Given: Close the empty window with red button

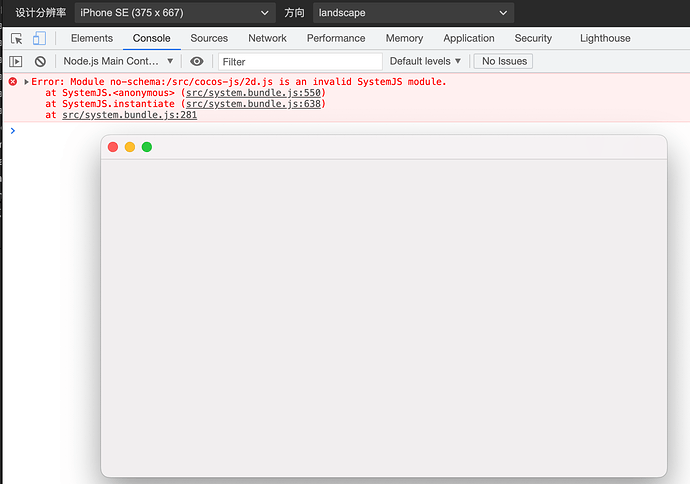Looking at the screenshot, I should click(113, 147).
